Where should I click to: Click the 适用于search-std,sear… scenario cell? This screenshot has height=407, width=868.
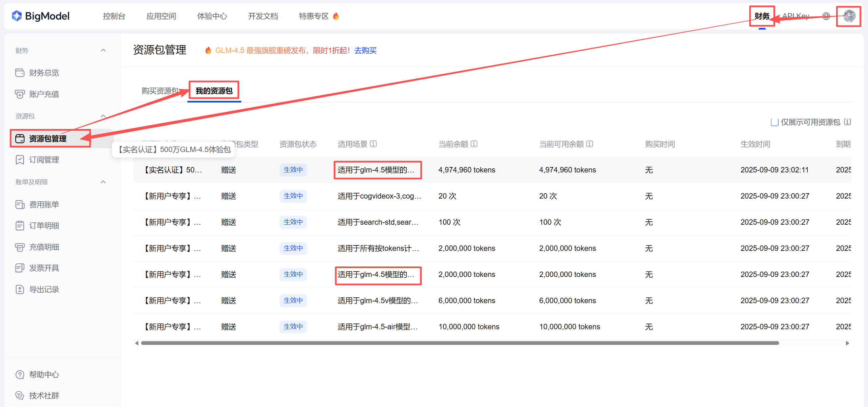tap(378, 222)
